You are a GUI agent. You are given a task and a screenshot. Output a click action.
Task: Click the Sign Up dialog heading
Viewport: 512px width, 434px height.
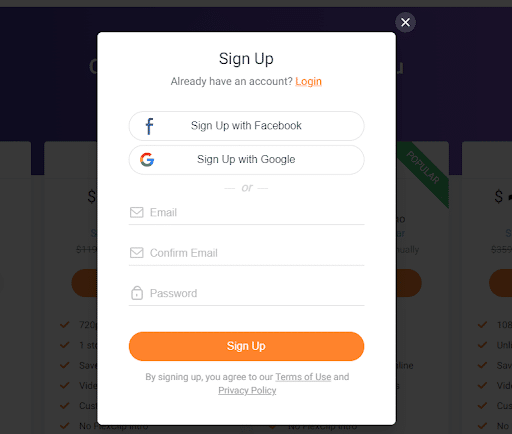246,59
